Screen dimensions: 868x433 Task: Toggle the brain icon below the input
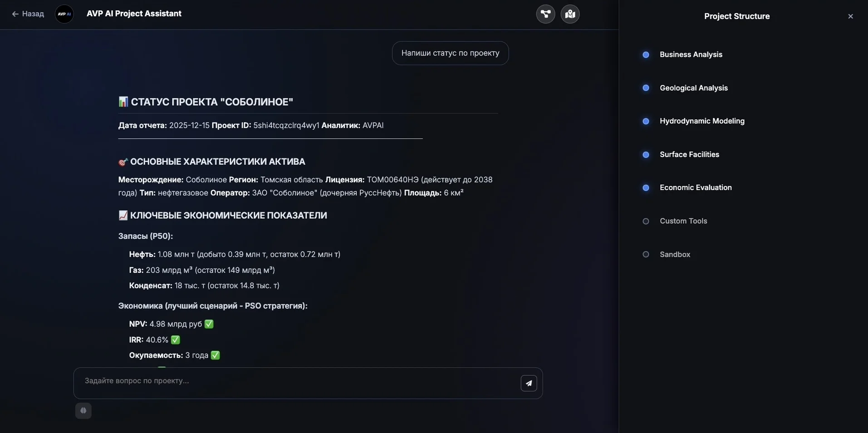[x=83, y=411]
